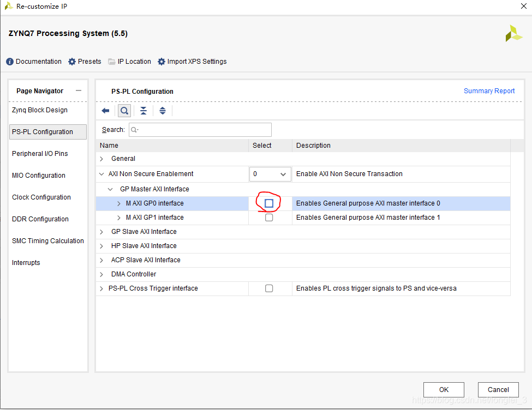The image size is (532, 410).
Task: Select PS-PL Configuration page
Action: [x=48, y=131]
